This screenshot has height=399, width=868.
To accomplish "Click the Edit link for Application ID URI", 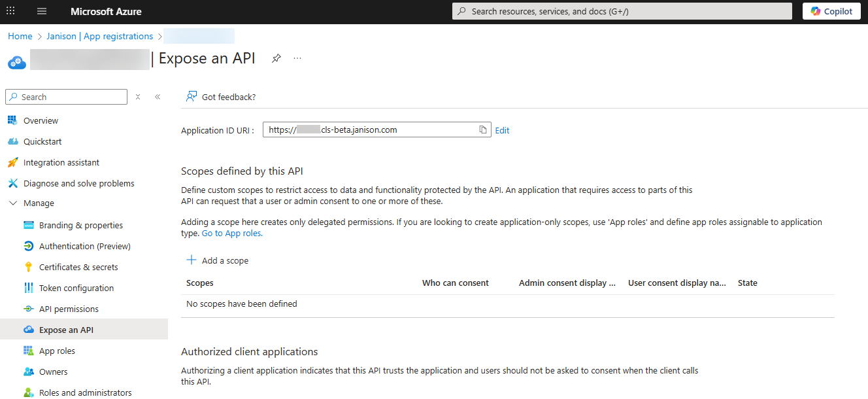I will [x=502, y=131].
